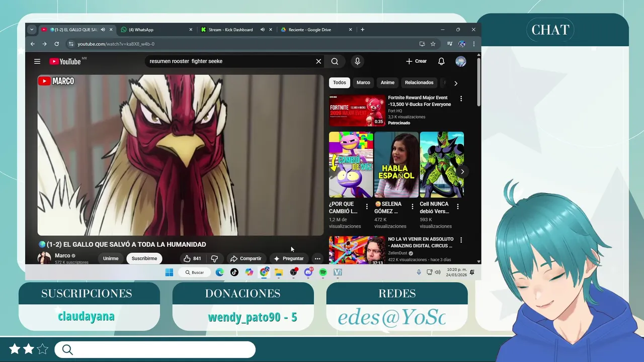Bookmark this page with star icon
The height and width of the screenshot is (362, 644).
point(433,44)
